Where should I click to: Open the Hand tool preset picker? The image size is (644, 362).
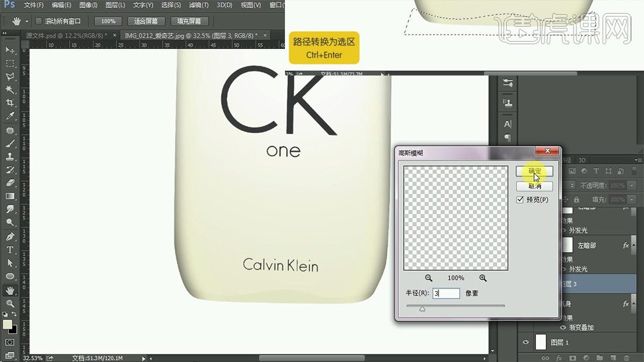pos(27,21)
